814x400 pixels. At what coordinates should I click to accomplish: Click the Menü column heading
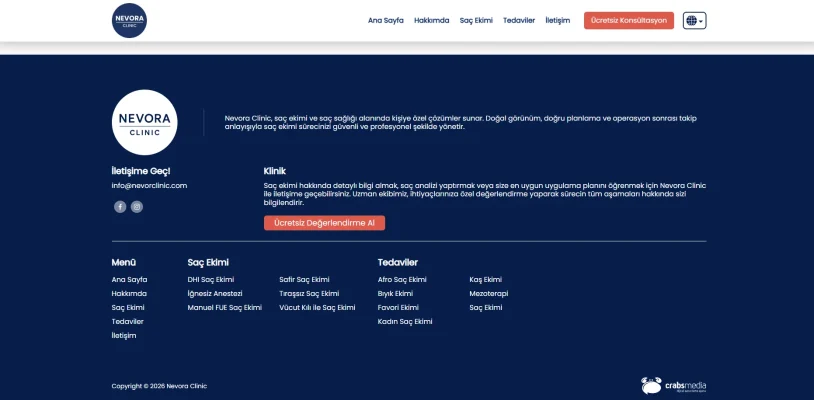(x=124, y=263)
